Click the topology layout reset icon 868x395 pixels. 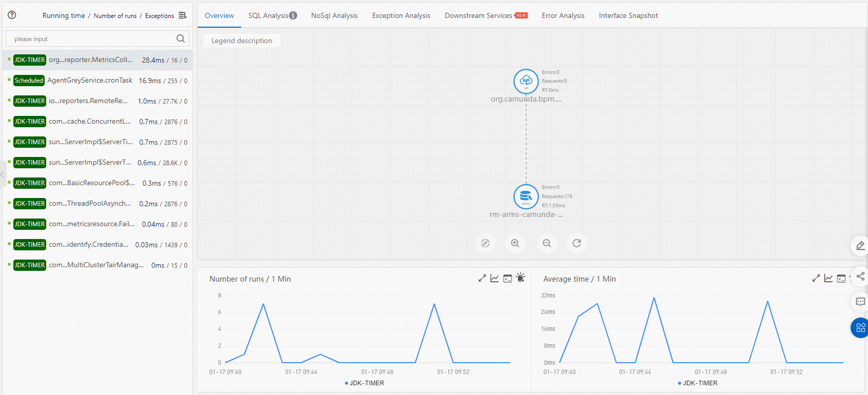click(485, 243)
